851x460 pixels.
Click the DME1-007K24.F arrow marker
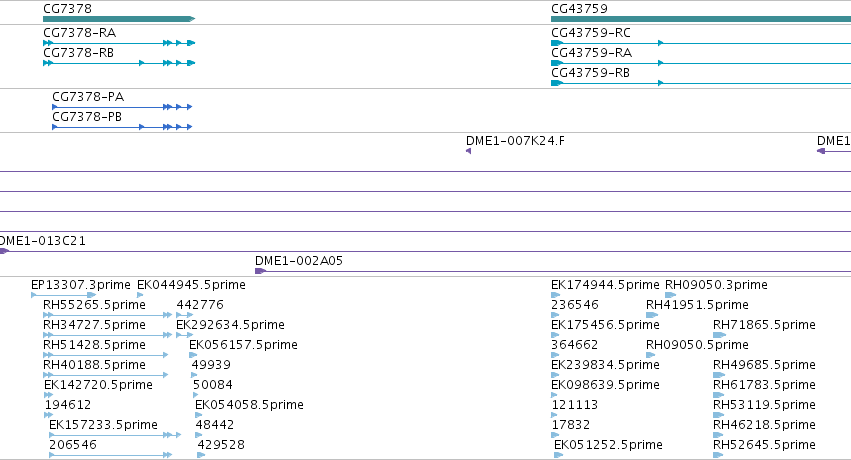click(468, 151)
